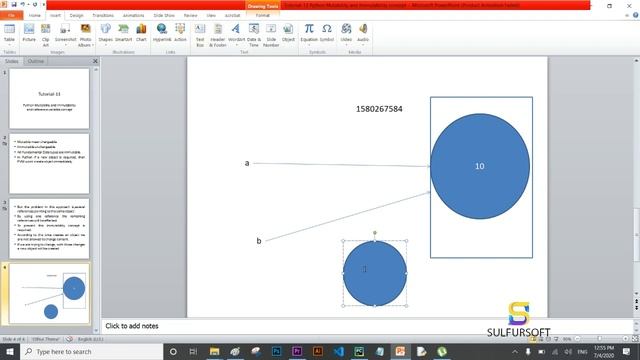Click the Photo Album icon

[x=85, y=35]
